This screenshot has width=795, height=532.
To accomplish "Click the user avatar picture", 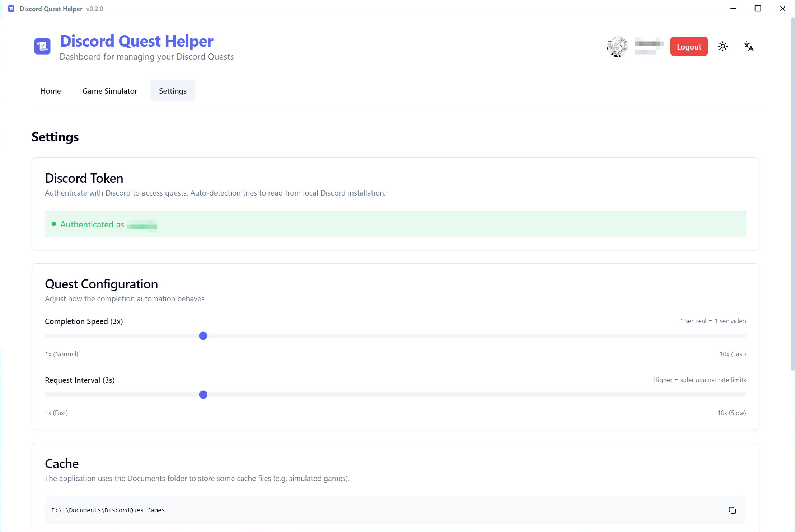I will coord(617,47).
